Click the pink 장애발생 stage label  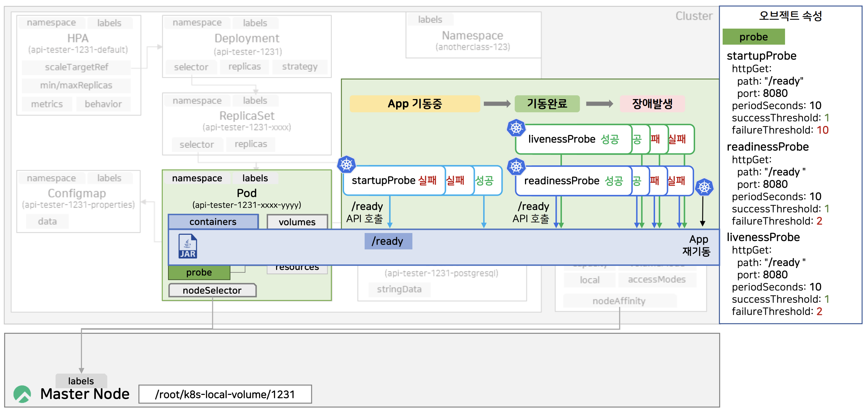[x=652, y=104]
